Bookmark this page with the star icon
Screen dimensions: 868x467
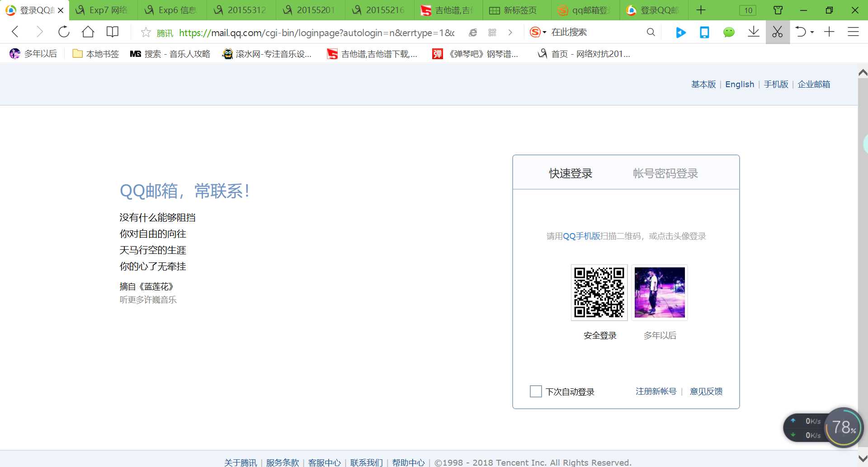pyautogui.click(x=146, y=32)
